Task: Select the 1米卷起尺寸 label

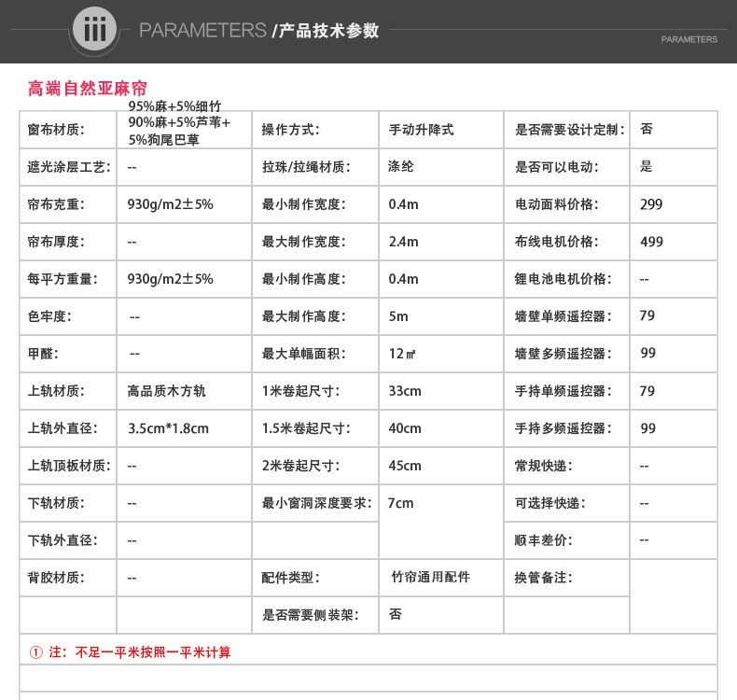Action: click(300, 391)
